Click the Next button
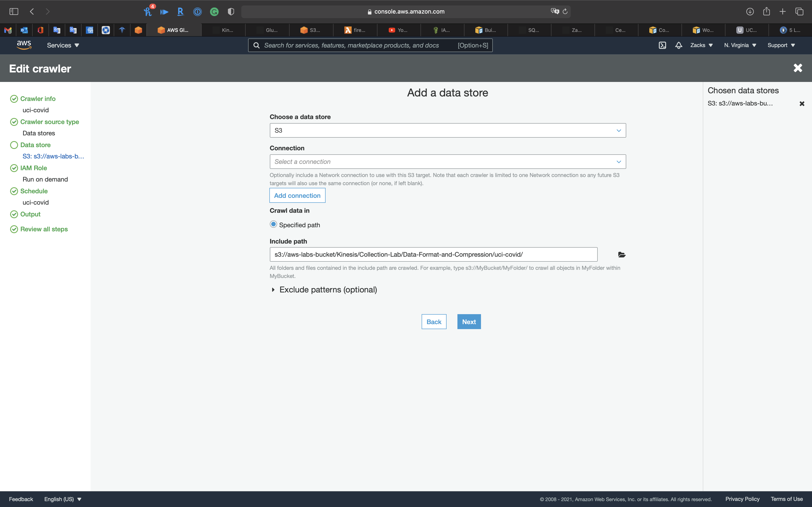 469,322
